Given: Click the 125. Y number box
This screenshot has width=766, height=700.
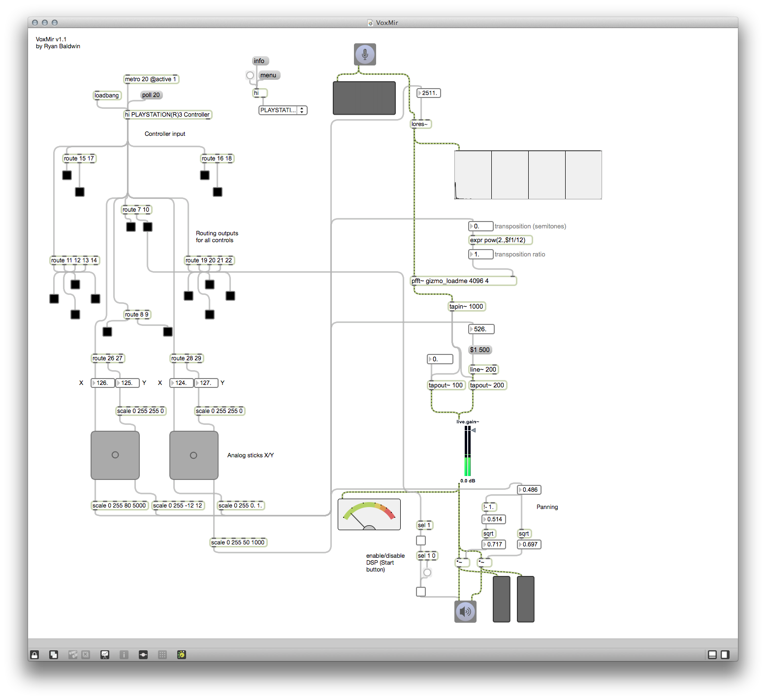Looking at the screenshot, I should (x=128, y=383).
